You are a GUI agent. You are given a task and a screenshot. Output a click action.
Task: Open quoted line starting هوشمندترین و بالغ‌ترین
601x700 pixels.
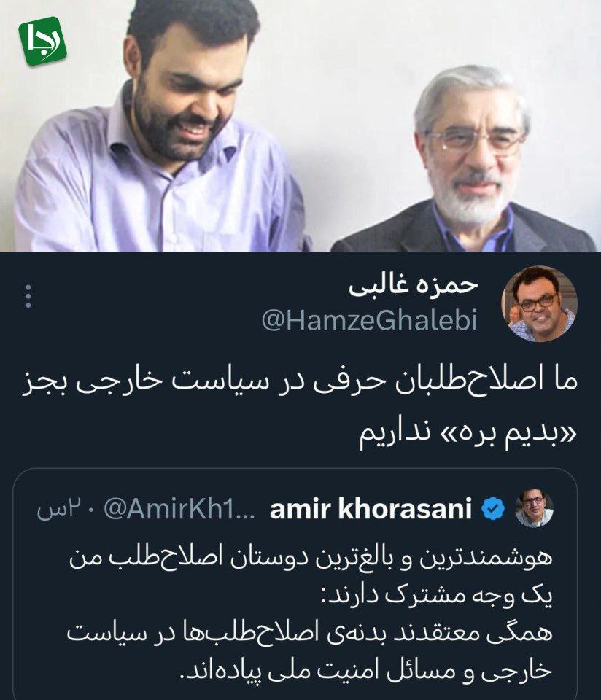pos(311,558)
